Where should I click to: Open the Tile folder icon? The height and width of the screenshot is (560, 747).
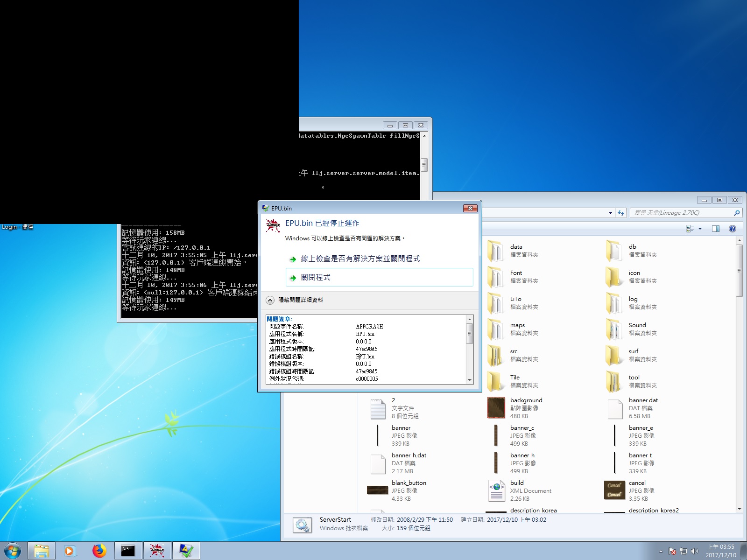pyautogui.click(x=495, y=382)
